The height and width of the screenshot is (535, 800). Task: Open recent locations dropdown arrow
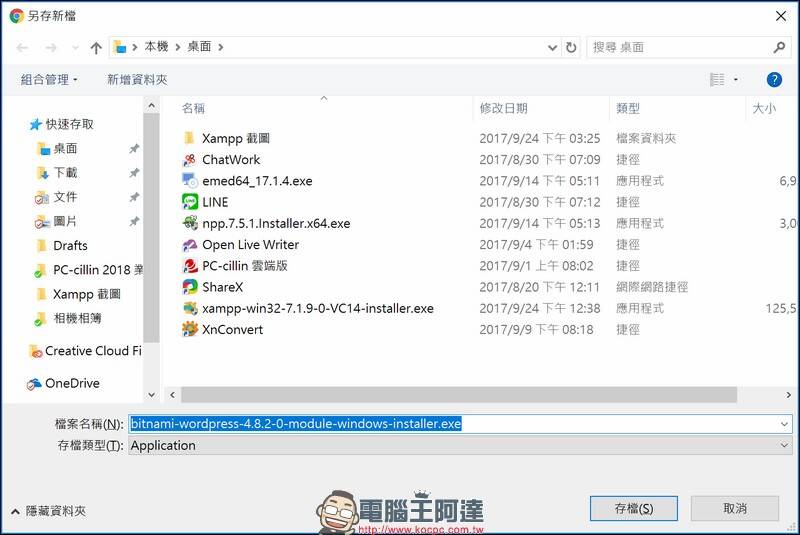pyautogui.click(x=76, y=48)
